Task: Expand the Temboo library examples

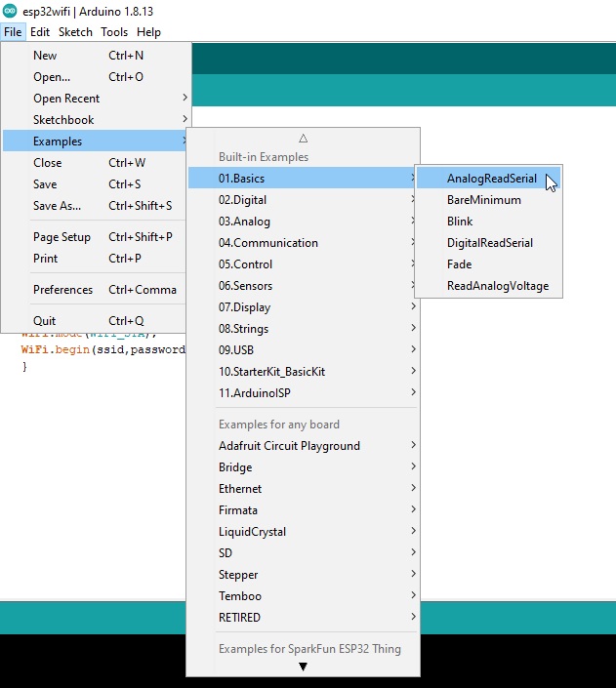Action: (x=303, y=596)
